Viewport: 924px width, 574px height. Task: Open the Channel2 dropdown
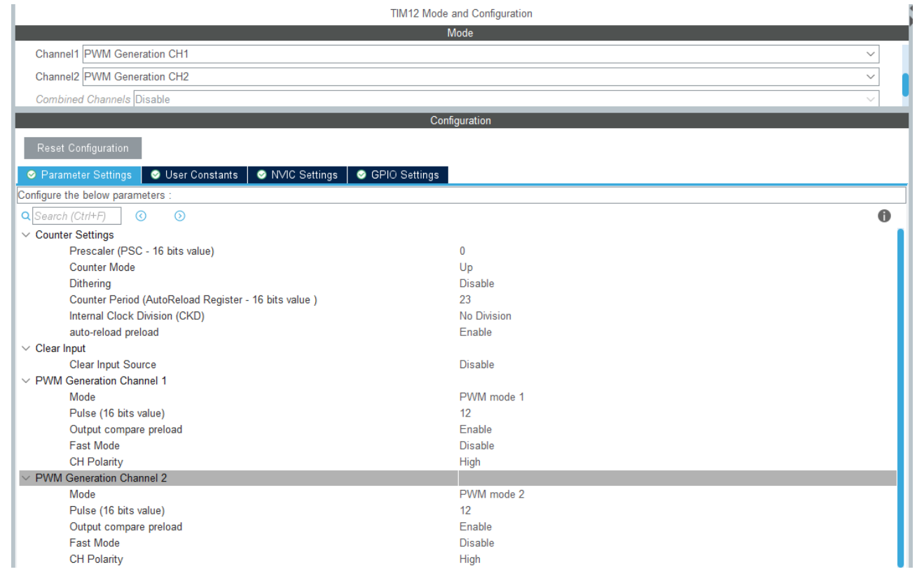click(x=870, y=76)
